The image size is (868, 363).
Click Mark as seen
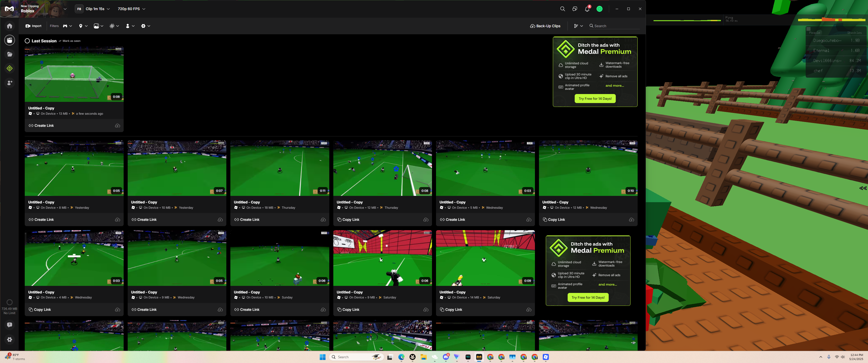[71, 41]
